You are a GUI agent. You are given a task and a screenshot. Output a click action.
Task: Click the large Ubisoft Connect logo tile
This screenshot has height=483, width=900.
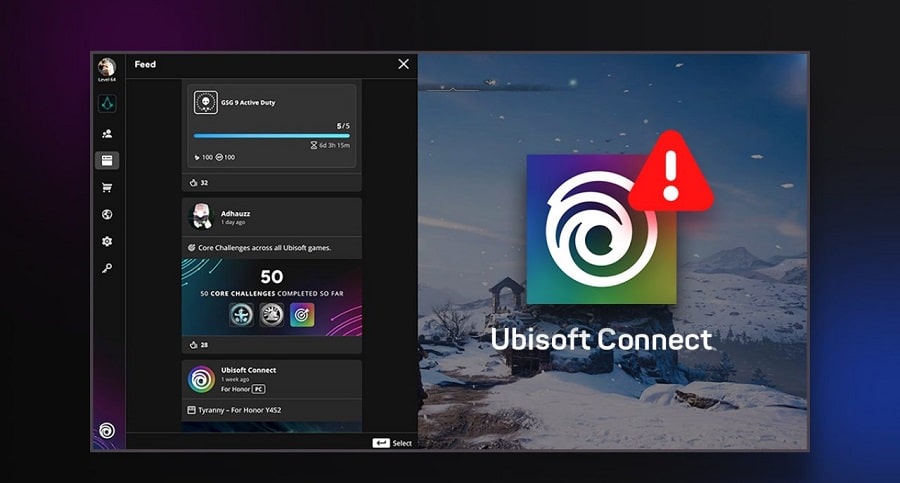click(x=601, y=229)
